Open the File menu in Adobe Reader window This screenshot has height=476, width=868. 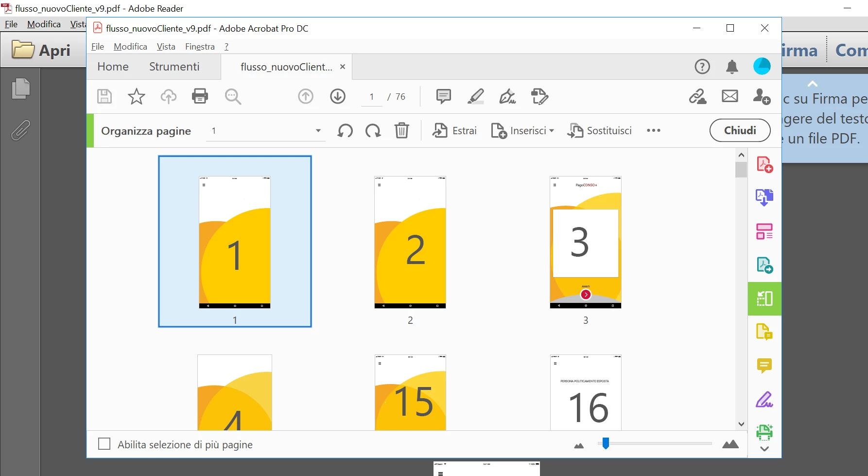[x=11, y=24]
